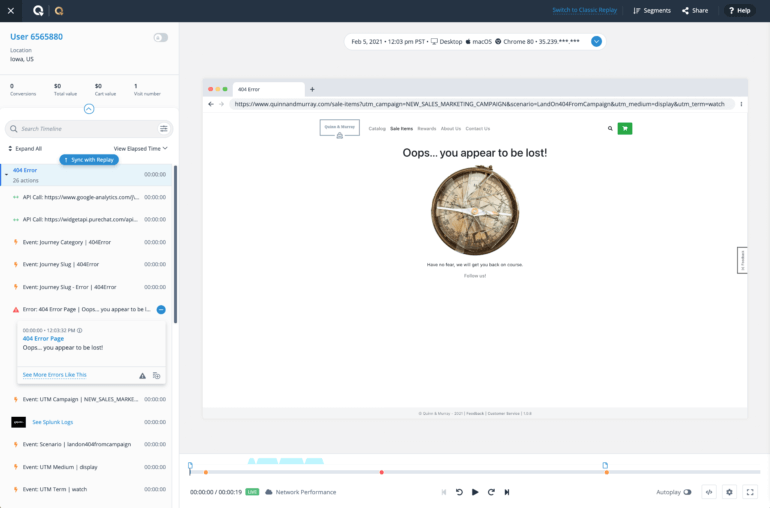Open Contact Us nav item
The image size is (770, 508).
[x=478, y=129]
